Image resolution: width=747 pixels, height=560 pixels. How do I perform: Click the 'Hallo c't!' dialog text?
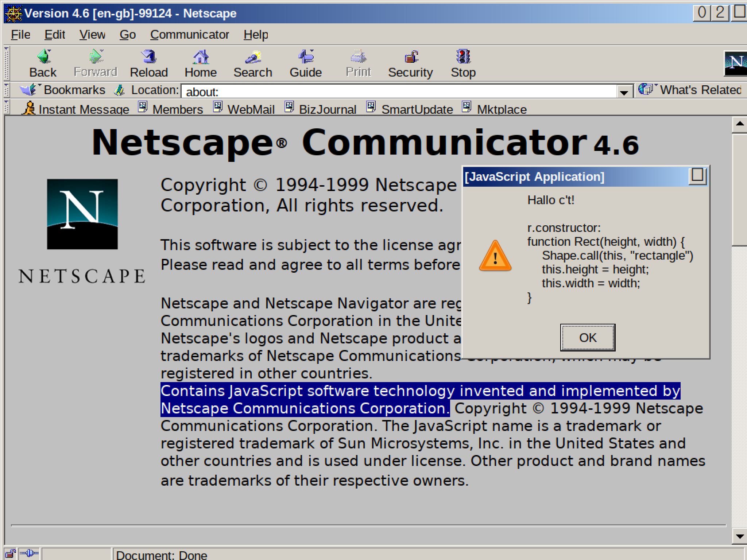click(x=551, y=200)
